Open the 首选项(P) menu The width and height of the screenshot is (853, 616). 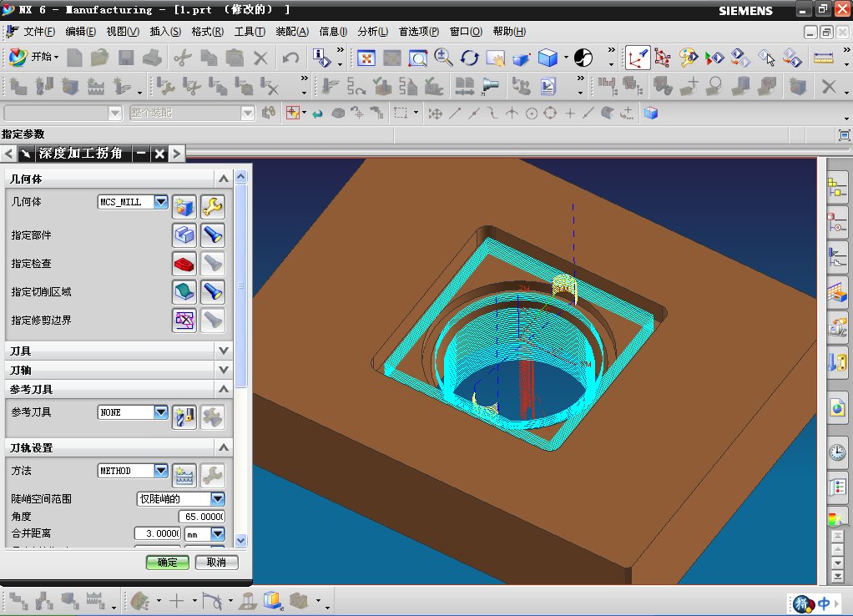tap(419, 32)
